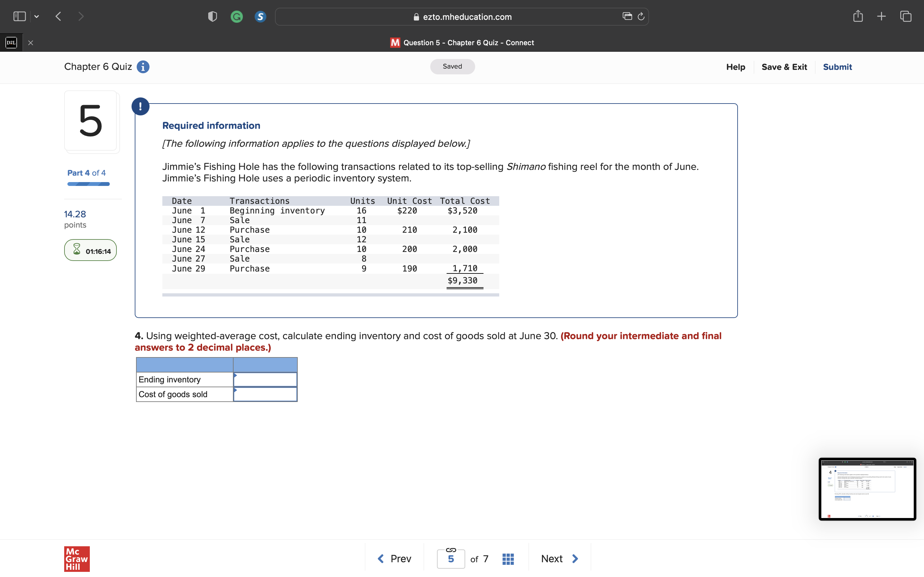Close the D2L side panel
Viewport: 924px width, 577px height.
point(30,42)
